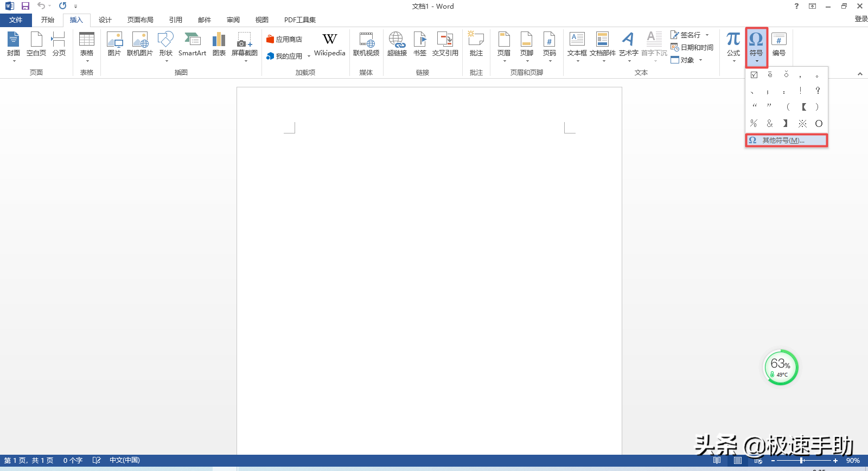The image size is (868, 471).
Task: Open the SmartArt graphic tool
Action: pos(192,44)
